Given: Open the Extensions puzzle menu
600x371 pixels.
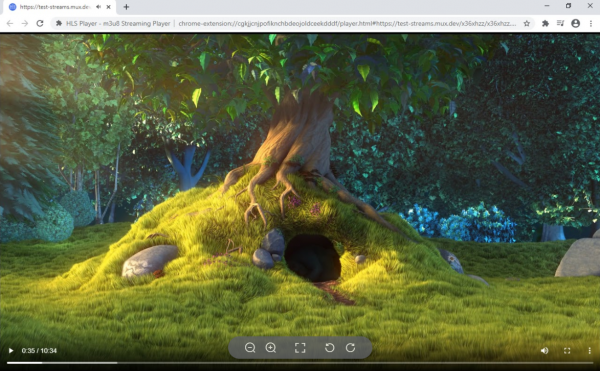Looking at the screenshot, I should point(545,23).
